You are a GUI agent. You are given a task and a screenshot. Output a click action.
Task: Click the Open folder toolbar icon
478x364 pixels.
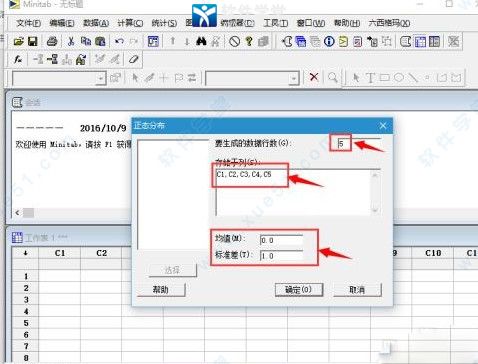coord(18,41)
